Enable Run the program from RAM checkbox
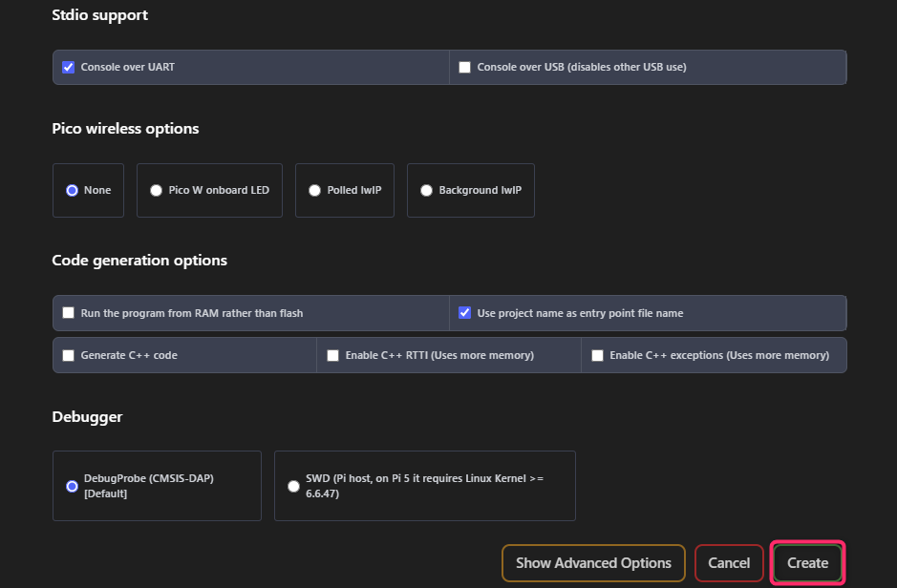The width and height of the screenshot is (897, 588). 68,312
